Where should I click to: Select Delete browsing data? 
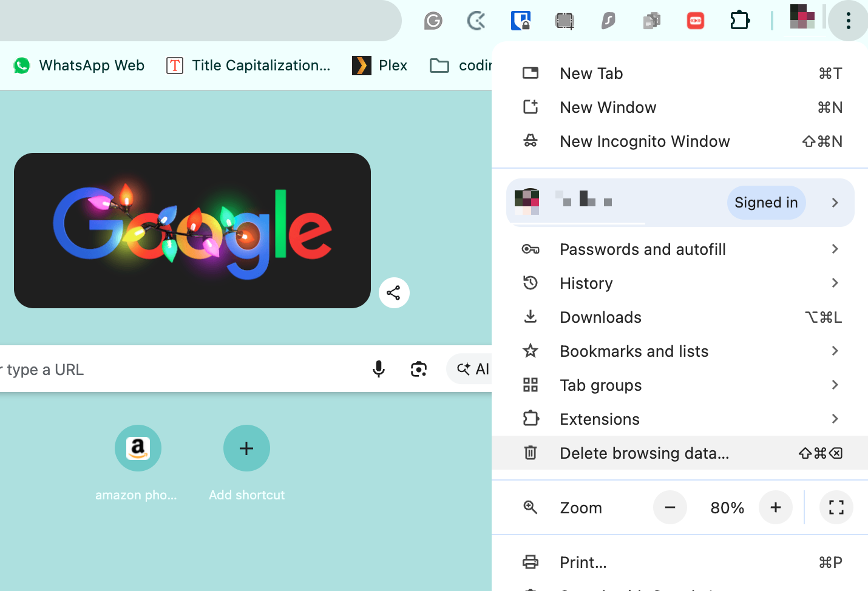tap(645, 453)
